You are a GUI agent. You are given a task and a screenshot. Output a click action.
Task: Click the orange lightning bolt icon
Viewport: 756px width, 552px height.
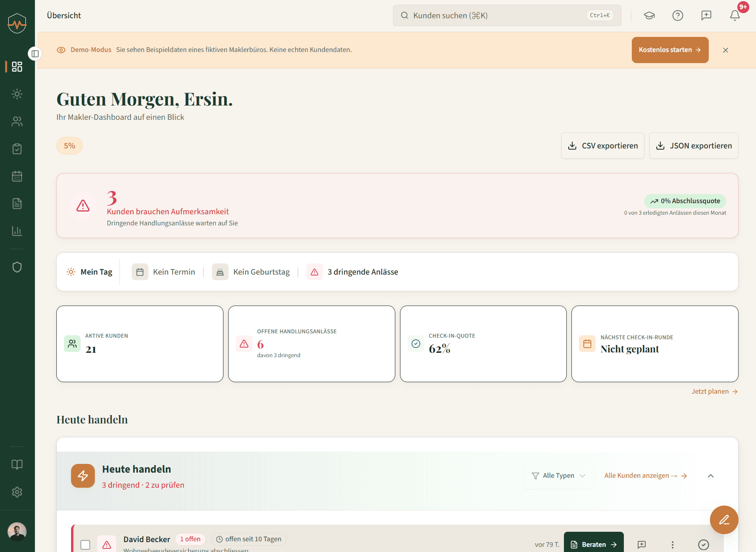pyautogui.click(x=83, y=476)
